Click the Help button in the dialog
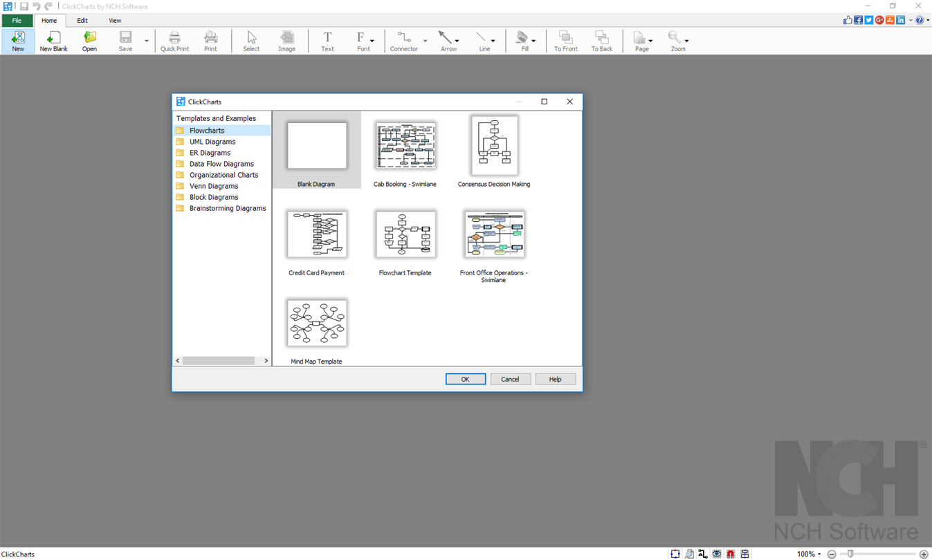The height and width of the screenshot is (560, 932). pyautogui.click(x=555, y=379)
